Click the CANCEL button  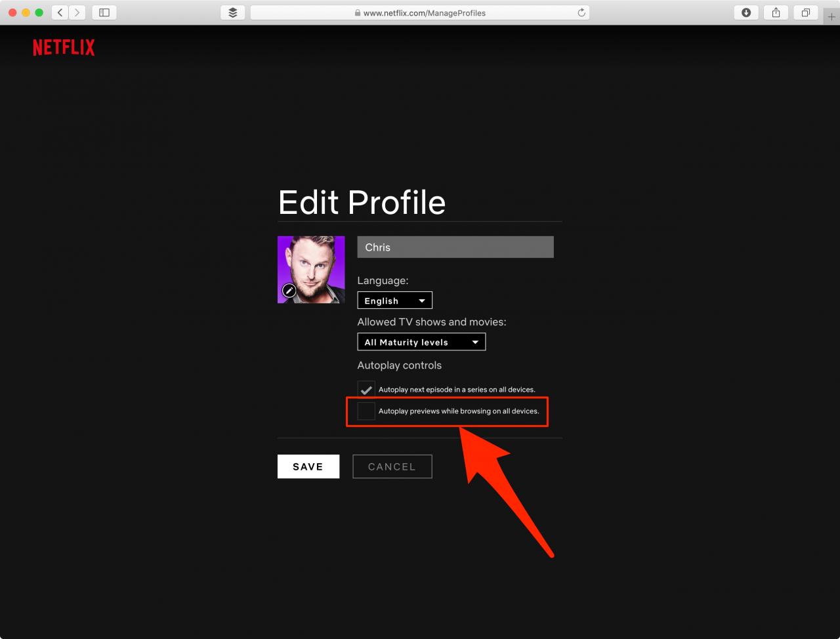point(392,466)
